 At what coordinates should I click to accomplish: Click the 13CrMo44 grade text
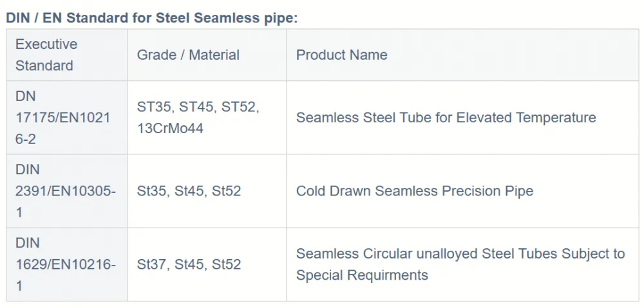pos(170,129)
